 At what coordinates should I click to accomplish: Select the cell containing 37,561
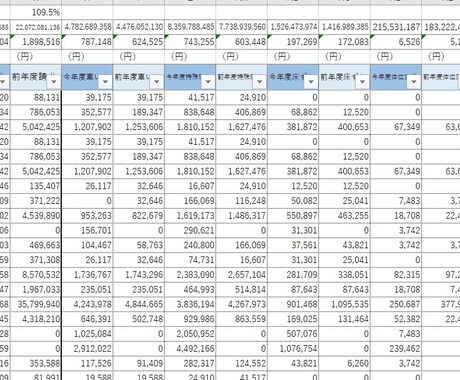click(293, 245)
